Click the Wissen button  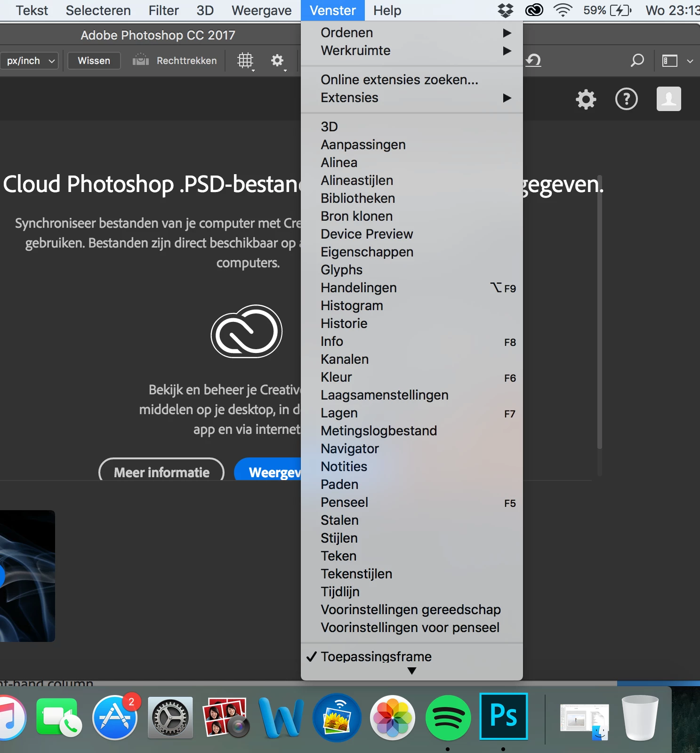click(94, 61)
